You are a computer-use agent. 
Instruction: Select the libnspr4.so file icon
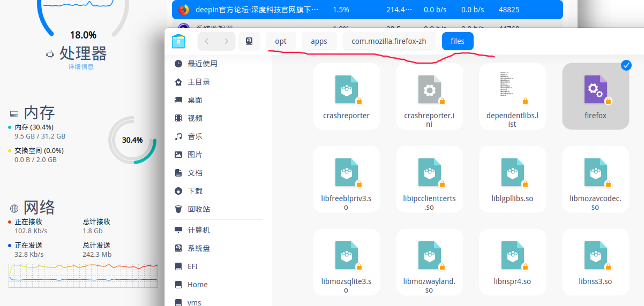pyautogui.click(x=512, y=255)
